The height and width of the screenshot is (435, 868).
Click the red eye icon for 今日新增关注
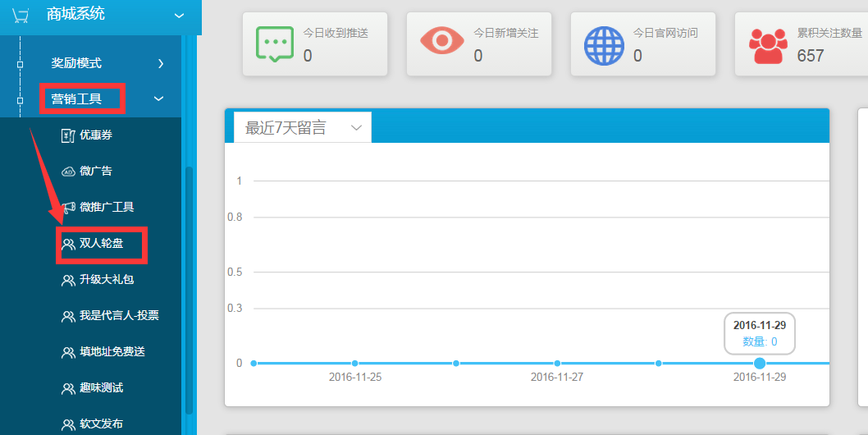pos(442,41)
